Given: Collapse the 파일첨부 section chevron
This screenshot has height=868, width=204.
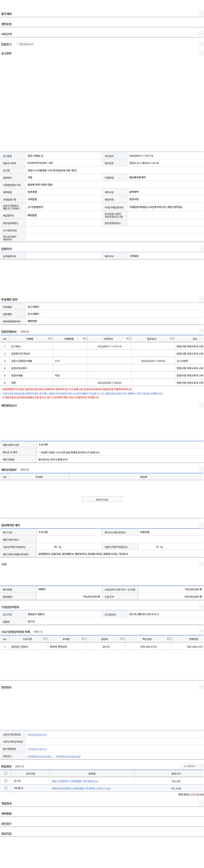Looking at the screenshot, I should 201,766.
